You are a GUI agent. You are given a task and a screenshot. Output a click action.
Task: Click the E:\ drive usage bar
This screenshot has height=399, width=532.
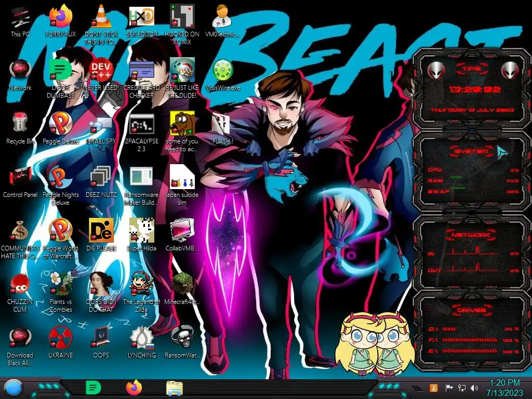coord(470,351)
